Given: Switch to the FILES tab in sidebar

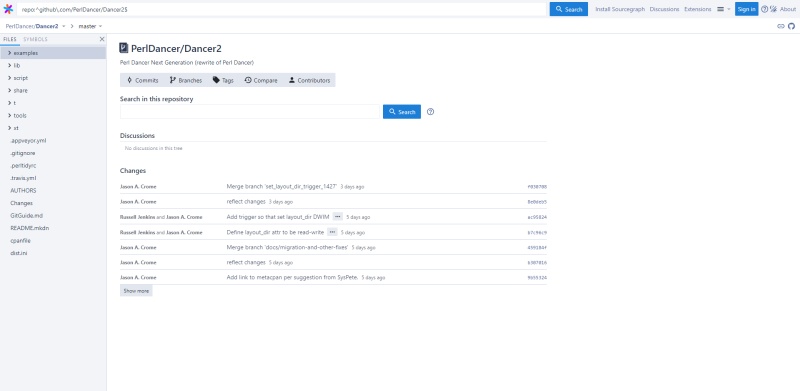Looking at the screenshot, I should 10,39.
